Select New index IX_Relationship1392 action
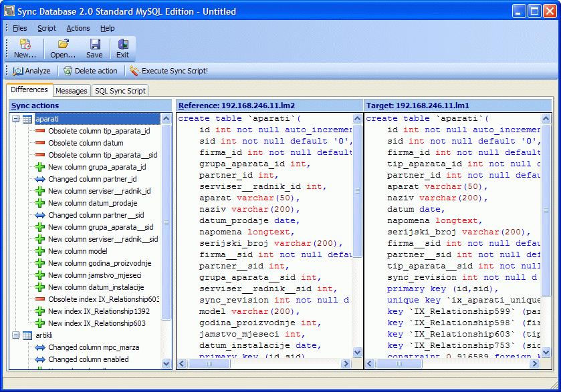561x392 pixels. point(99,311)
